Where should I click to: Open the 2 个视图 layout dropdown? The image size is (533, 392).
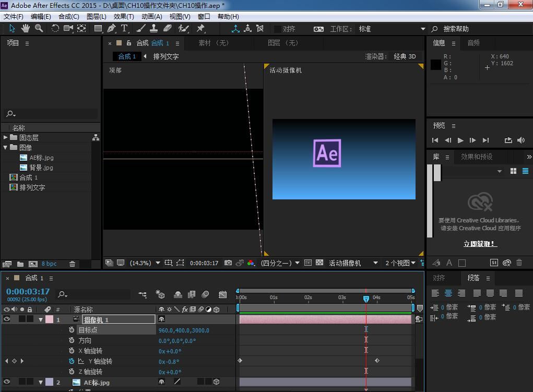point(400,263)
